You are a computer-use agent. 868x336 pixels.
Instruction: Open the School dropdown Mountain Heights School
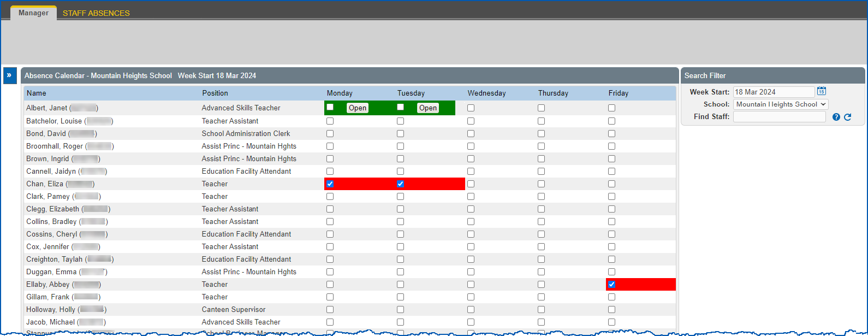point(781,104)
